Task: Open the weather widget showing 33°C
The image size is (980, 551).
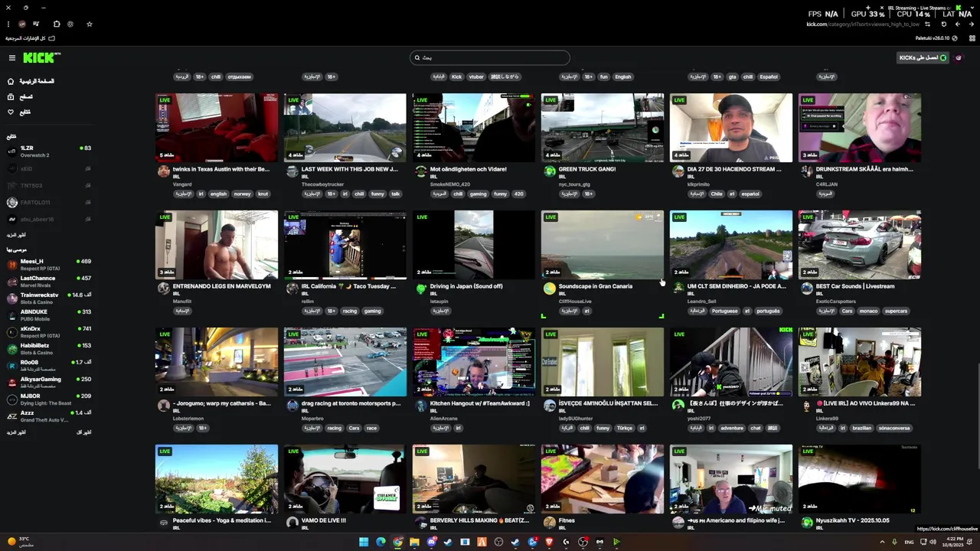Action: (21, 542)
